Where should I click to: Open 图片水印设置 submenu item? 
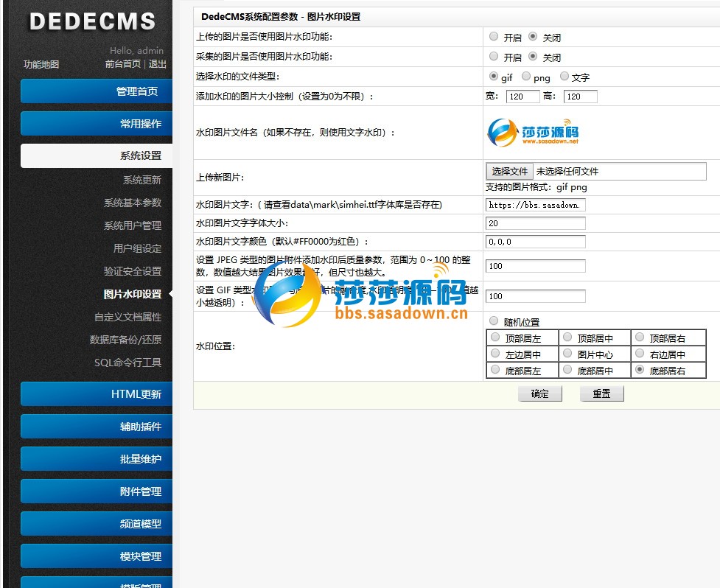132,294
